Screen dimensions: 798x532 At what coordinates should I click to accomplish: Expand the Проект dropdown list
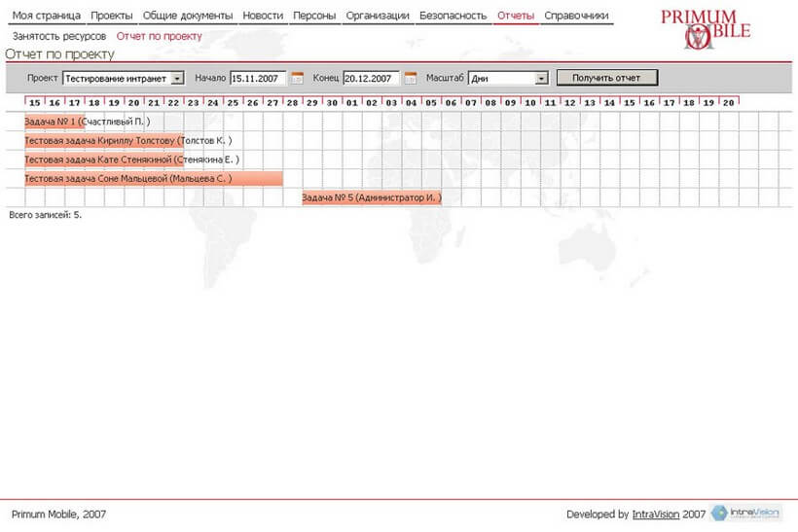[x=177, y=78]
